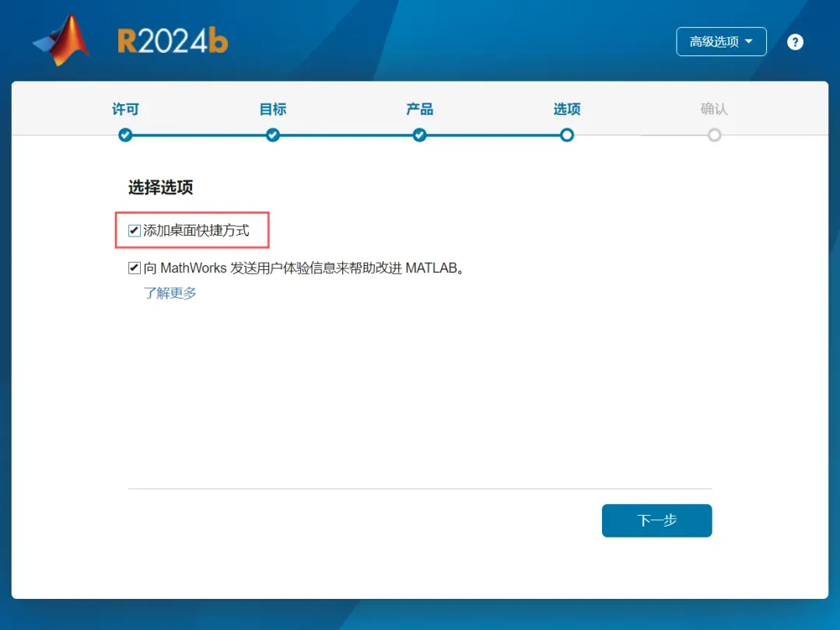Screen dimensions: 840x630
Task: Go to the 许可 step
Action: coord(125,110)
